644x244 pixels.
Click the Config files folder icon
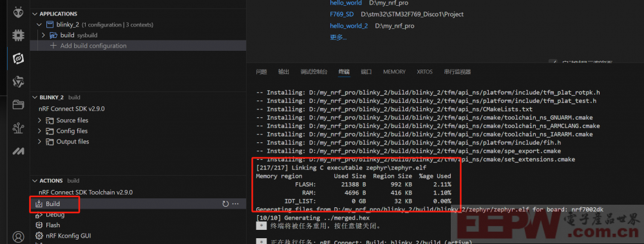[50, 131]
